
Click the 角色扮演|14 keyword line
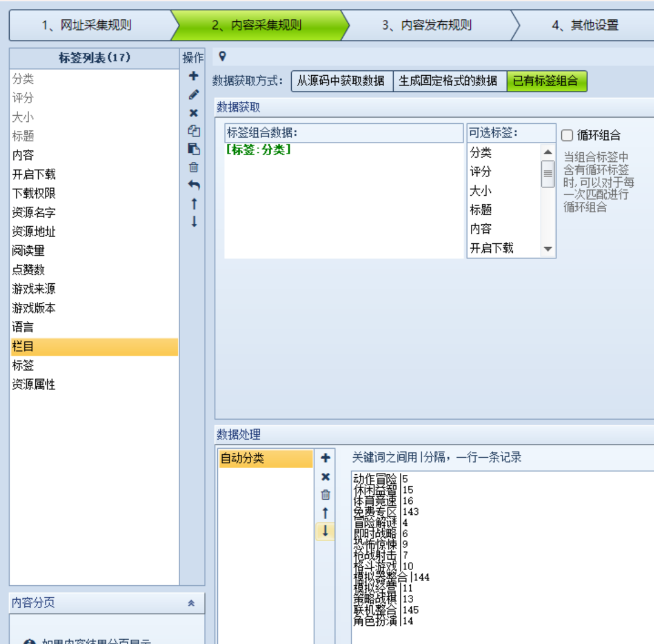[x=383, y=621]
